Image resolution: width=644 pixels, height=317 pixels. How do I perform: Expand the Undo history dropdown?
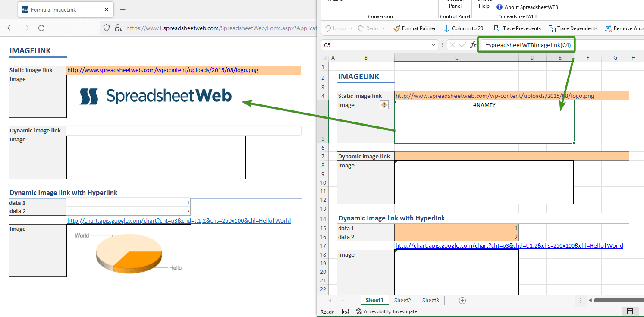click(352, 28)
